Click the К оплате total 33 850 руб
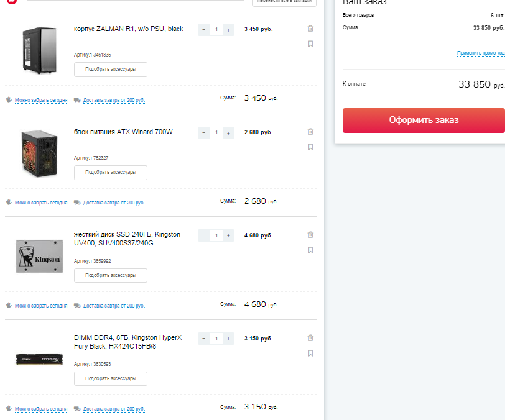Viewport: 505px width, 420px height. (481, 84)
